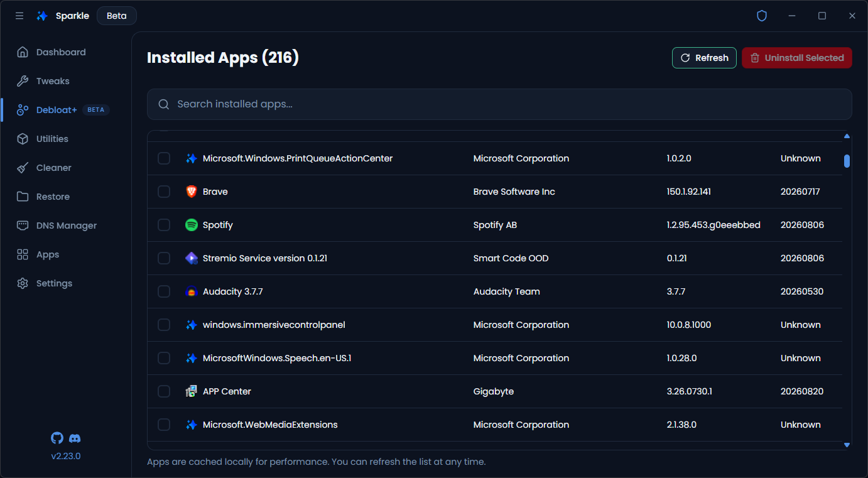
Task: Select the APP Center checkbox
Action: point(164,391)
